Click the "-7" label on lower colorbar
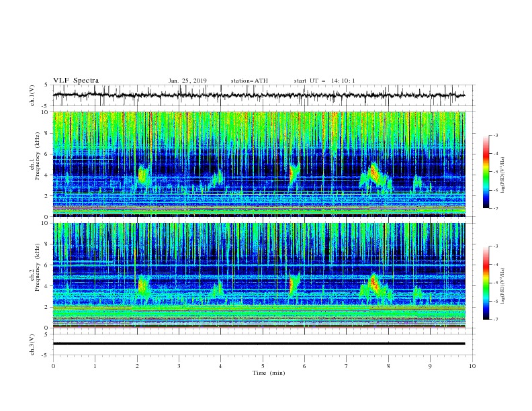The width and height of the screenshot is (532, 411). pyautogui.click(x=495, y=320)
